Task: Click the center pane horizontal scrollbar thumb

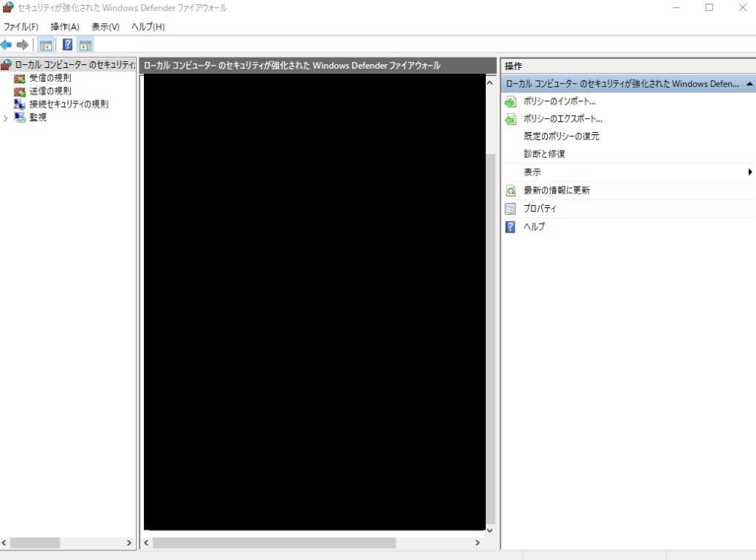Action: tap(274, 543)
